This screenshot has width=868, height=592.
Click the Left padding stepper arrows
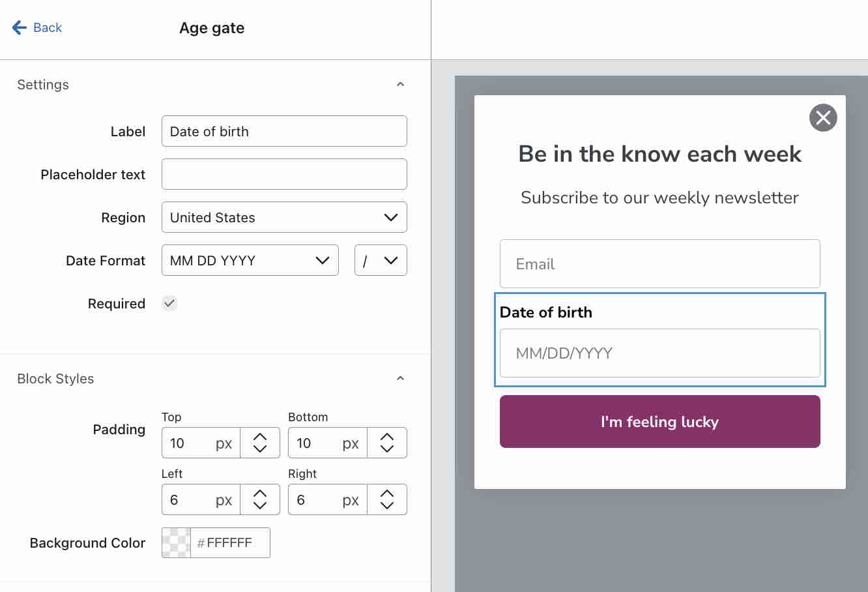pos(260,499)
